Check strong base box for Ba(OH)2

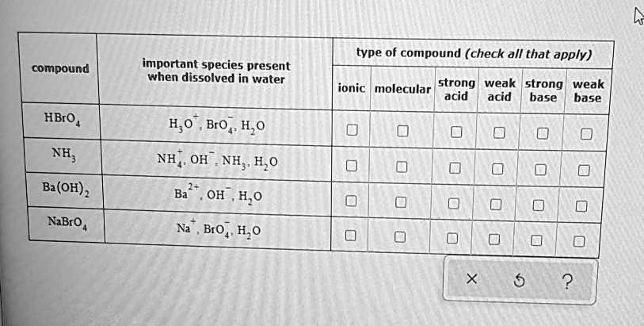click(x=540, y=205)
